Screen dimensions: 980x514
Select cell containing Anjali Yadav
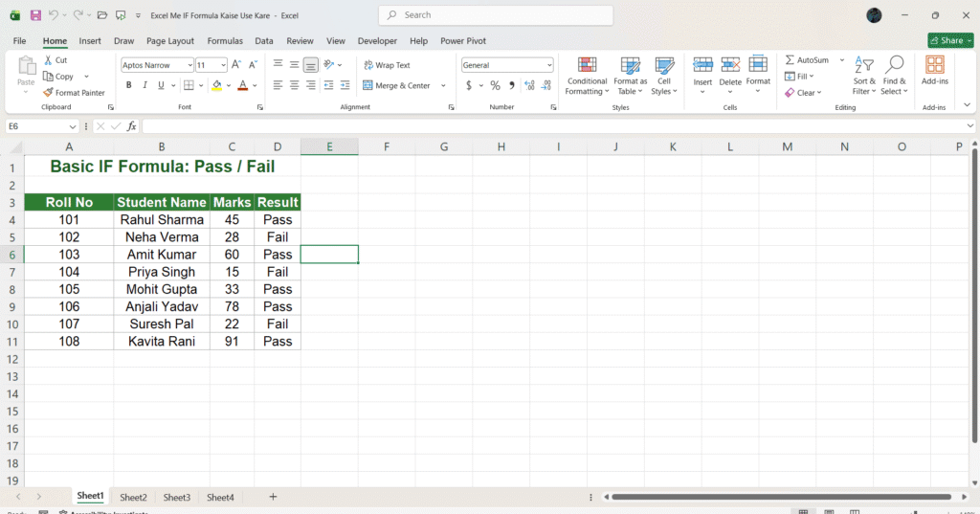click(162, 306)
